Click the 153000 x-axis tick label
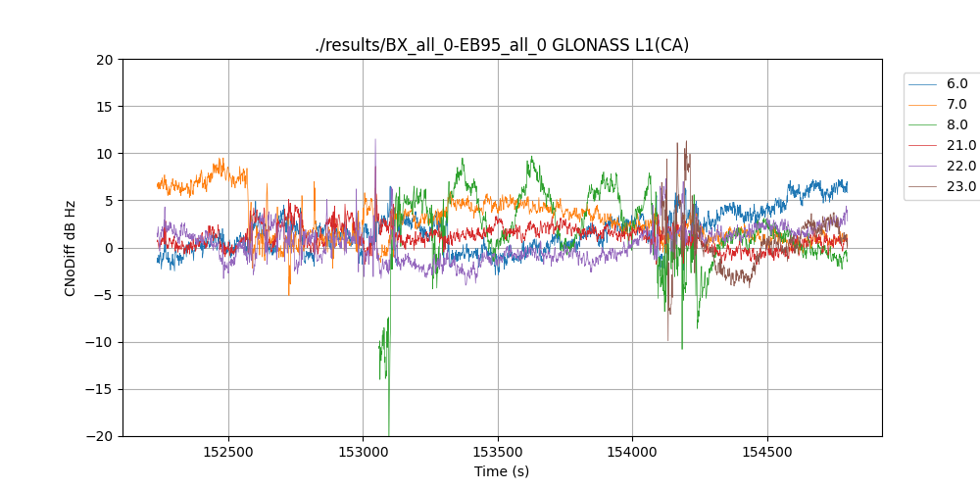The height and width of the screenshot is (490, 980). click(363, 453)
